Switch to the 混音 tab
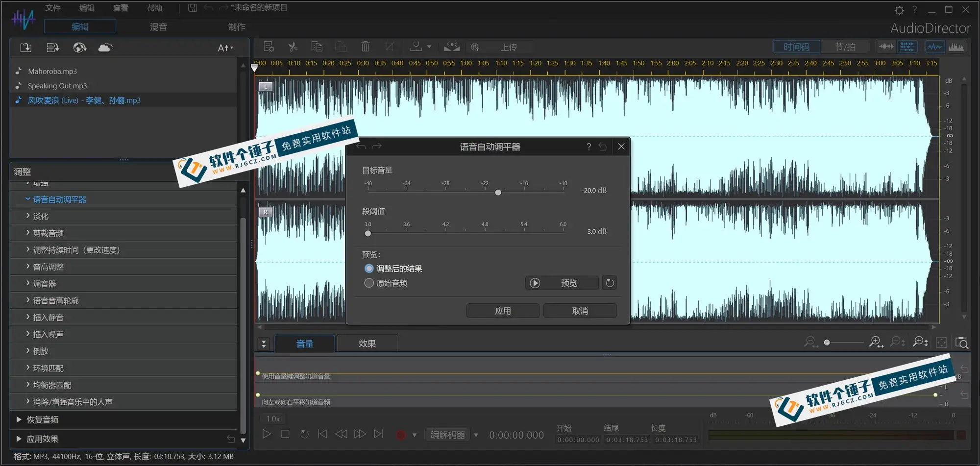Image resolution: width=980 pixels, height=466 pixels. (x=158, y=27)
